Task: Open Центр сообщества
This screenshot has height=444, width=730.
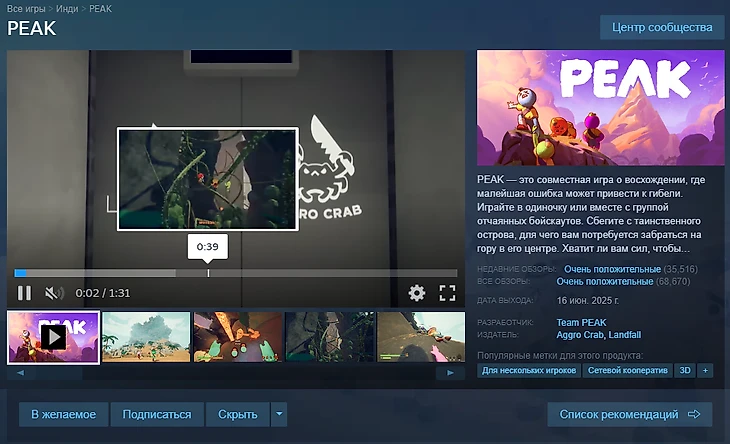Action: 662,27
